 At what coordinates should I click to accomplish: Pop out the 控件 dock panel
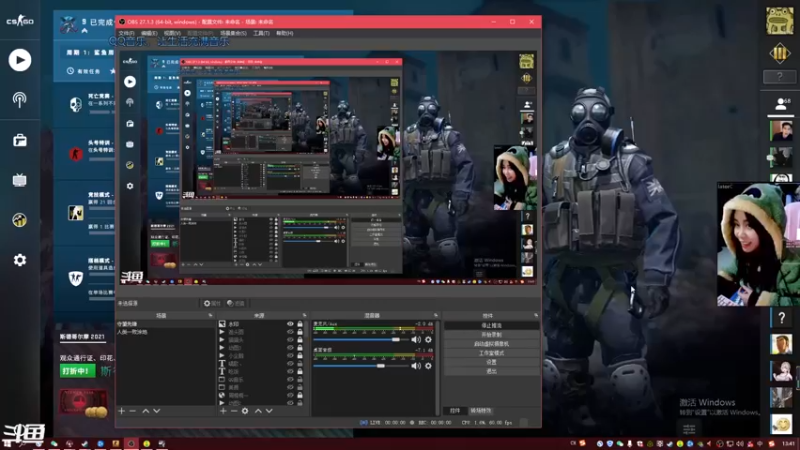(536, 315)
